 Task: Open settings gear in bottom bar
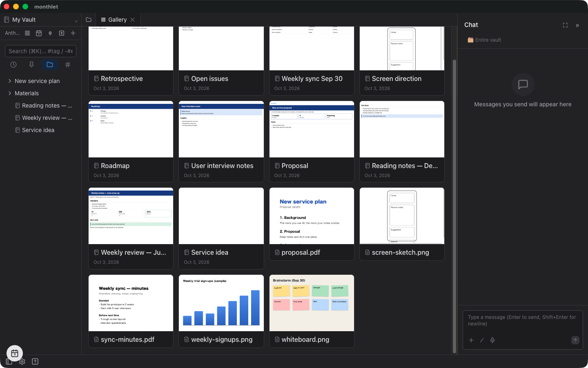point(22,361)
